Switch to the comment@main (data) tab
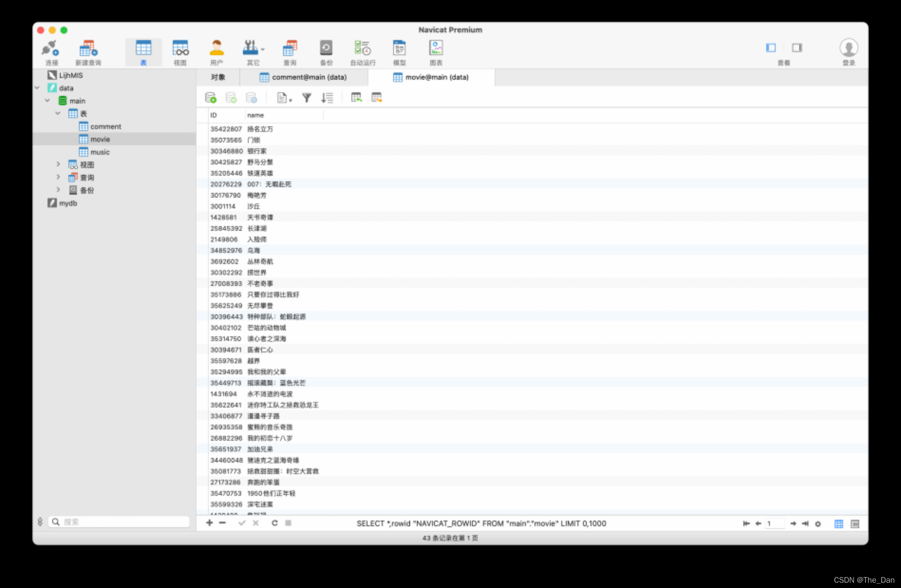 click(303, 77)
